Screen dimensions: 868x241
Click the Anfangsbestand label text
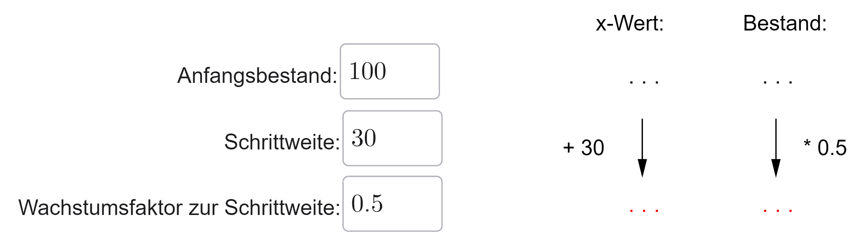click(x=257, y=76)
